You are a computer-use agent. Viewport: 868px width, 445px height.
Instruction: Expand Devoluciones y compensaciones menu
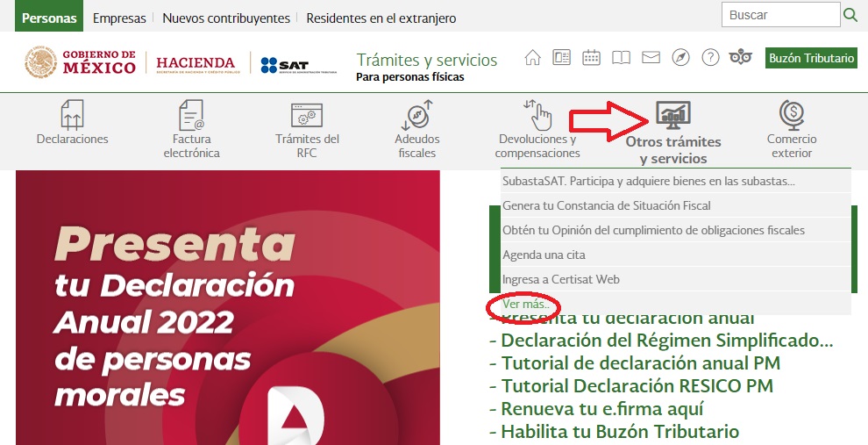[x=537, y=131]
